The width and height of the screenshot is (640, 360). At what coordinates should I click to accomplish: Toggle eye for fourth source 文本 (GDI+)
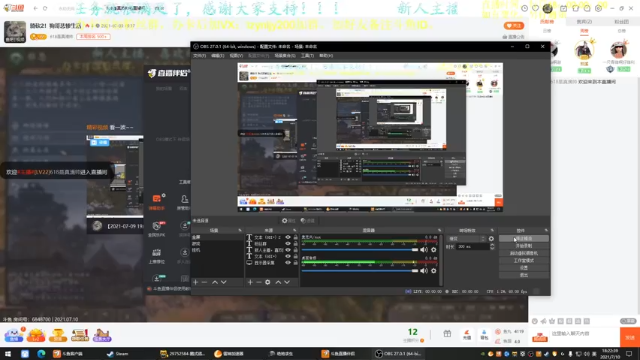click(288, 256)
